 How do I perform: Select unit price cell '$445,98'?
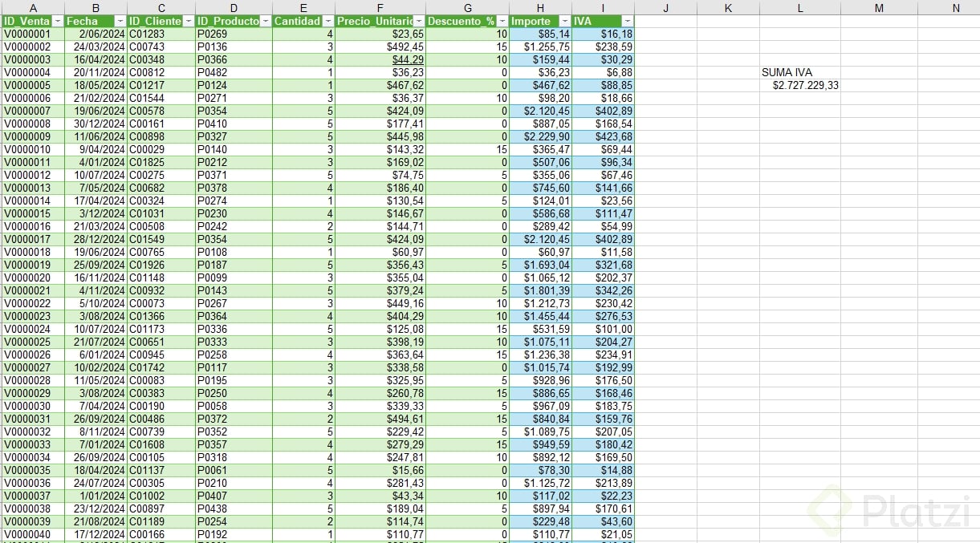point(380,136)
